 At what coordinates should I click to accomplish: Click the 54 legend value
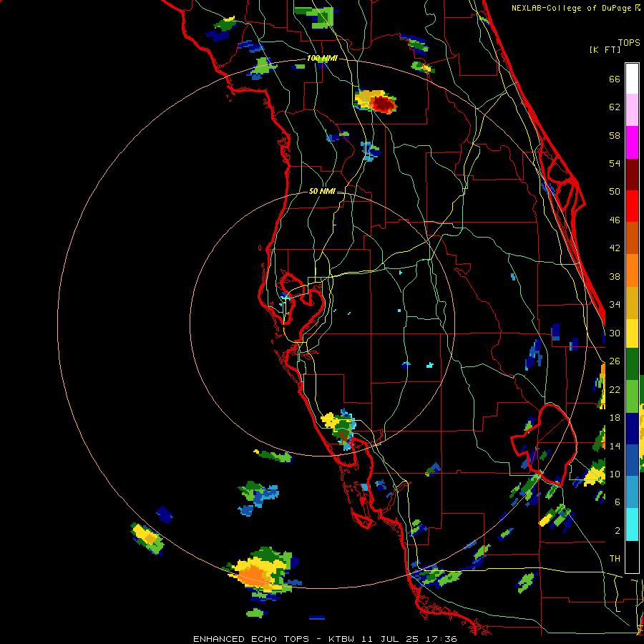[x=615, y=163]
